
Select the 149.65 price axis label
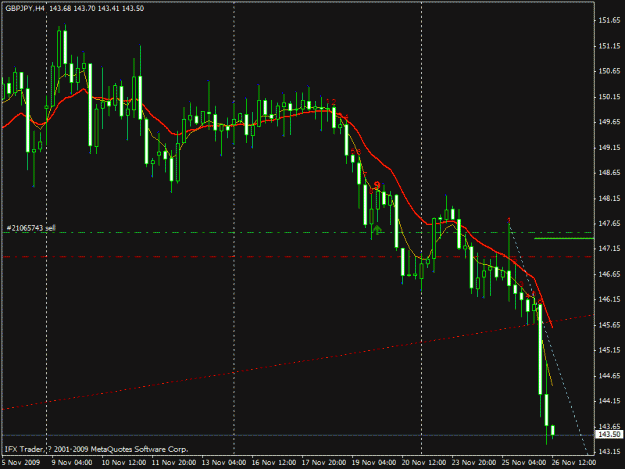[609, 122]
